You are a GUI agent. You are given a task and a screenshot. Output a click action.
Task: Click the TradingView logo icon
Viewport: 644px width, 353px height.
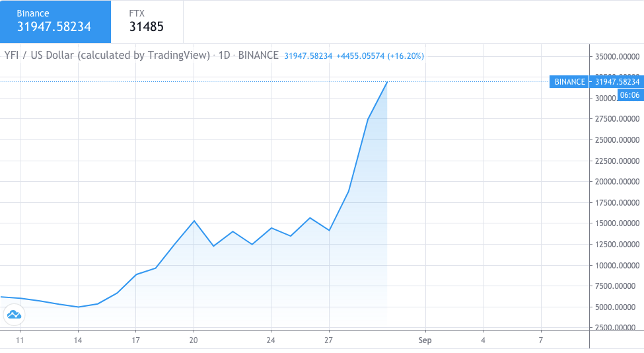14,315
